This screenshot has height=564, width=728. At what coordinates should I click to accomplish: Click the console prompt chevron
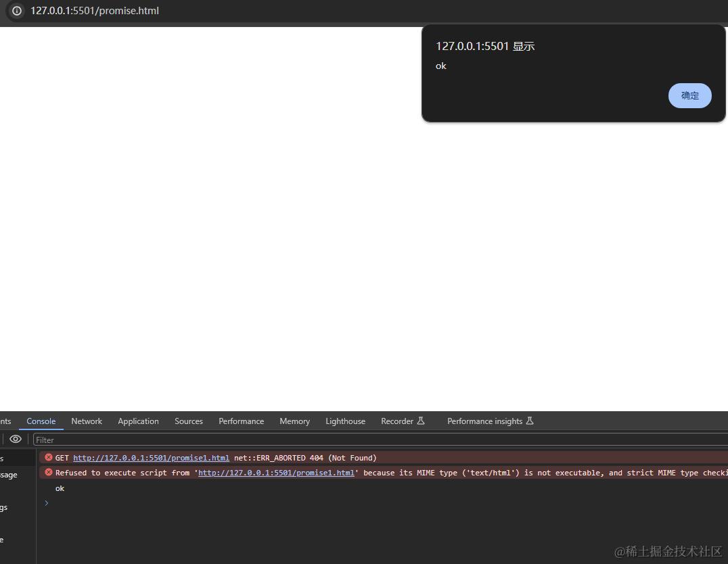(47, 502)
